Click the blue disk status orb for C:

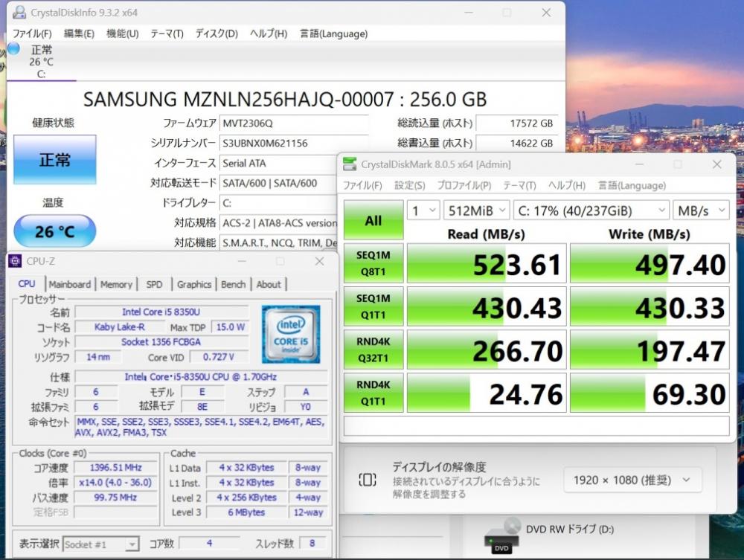coord(13,48)
